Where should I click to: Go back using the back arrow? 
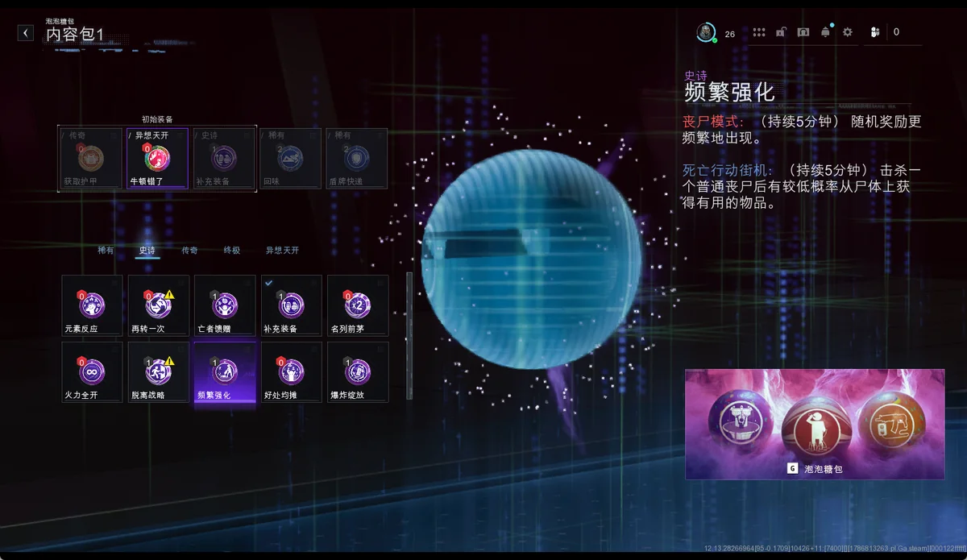pos(26,33)
